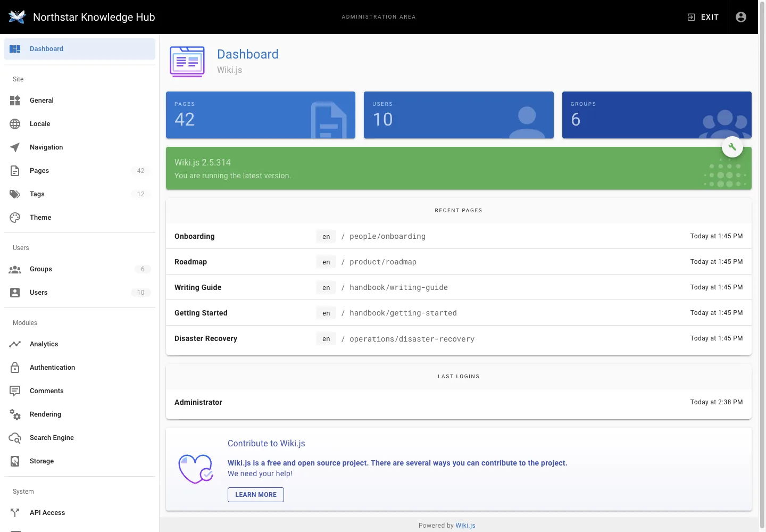Click the Wiki.js butterfly logo icon
766x532 pixels.
coord(17,17)
